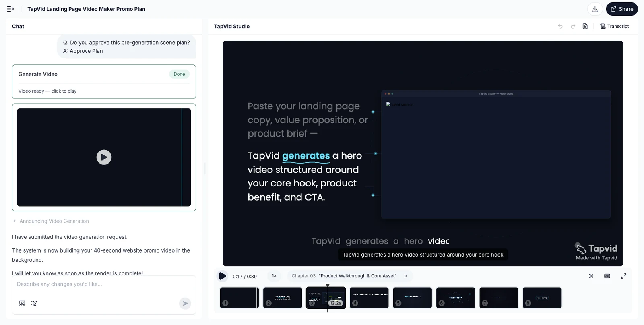Click the 'TapVid Landing Page Video Maker Promo Plan' title

click(x=87, y=9)
